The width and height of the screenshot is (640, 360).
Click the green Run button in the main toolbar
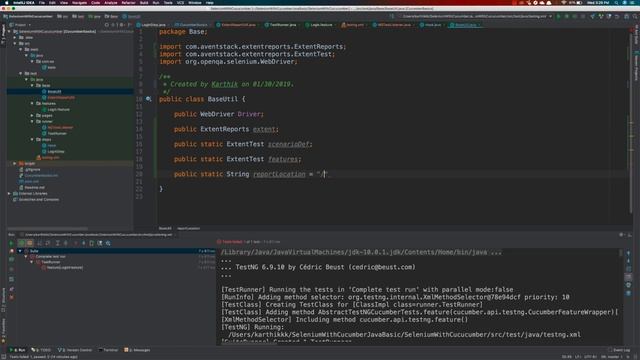point(559,16)
